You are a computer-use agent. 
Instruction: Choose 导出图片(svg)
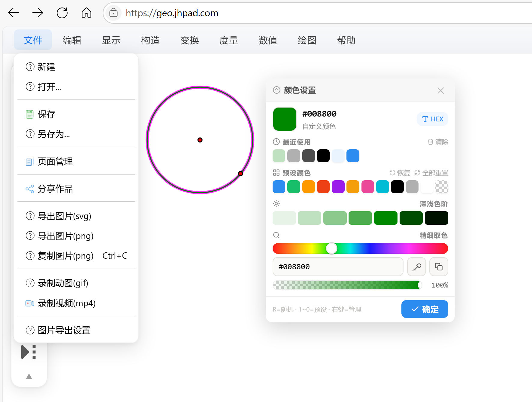76,216
